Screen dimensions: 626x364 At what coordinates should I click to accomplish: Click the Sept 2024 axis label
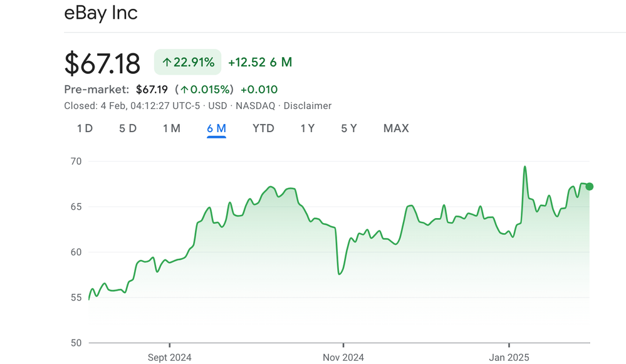(x=170, y=357)
